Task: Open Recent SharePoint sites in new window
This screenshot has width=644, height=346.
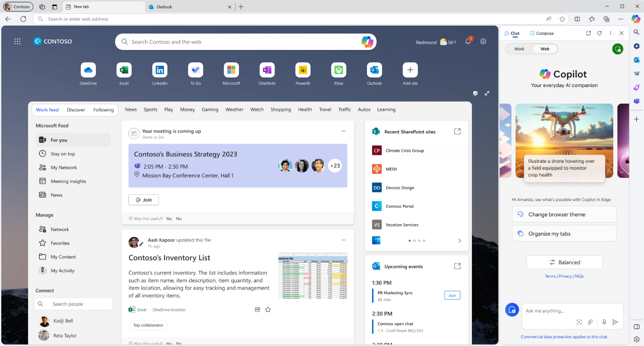Action: (x=457, y=132)
